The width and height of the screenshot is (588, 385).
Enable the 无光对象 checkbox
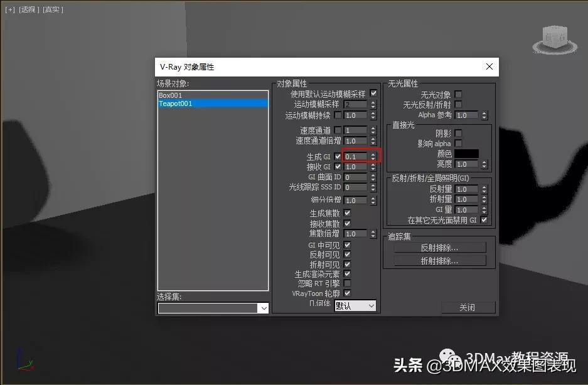[x=458, y=95]
